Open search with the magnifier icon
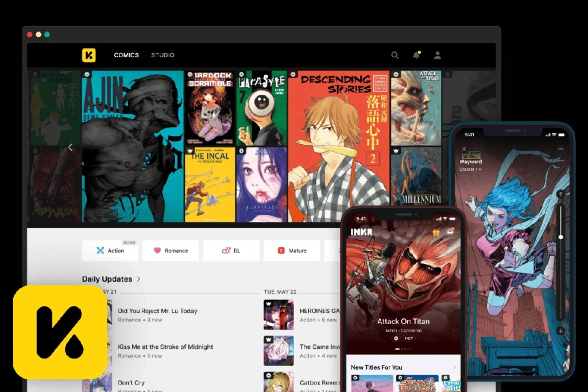The width and height of the screenshot is (588, 392). 395,55
